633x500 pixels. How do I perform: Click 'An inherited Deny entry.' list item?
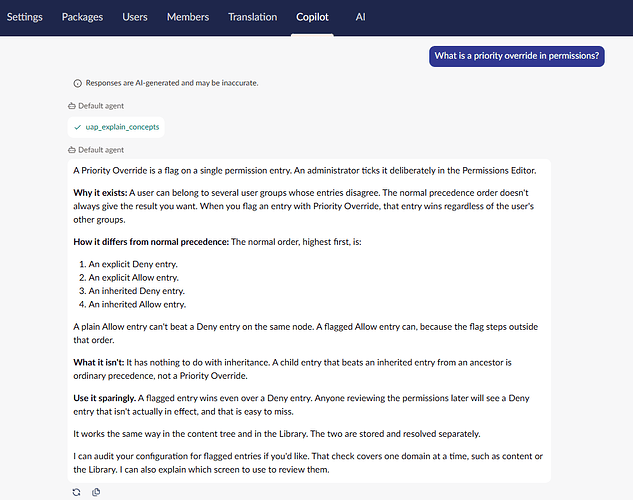(136, 291)
